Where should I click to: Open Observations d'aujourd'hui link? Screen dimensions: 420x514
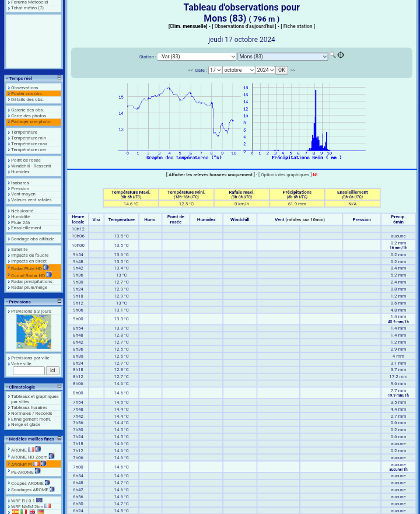244,26
